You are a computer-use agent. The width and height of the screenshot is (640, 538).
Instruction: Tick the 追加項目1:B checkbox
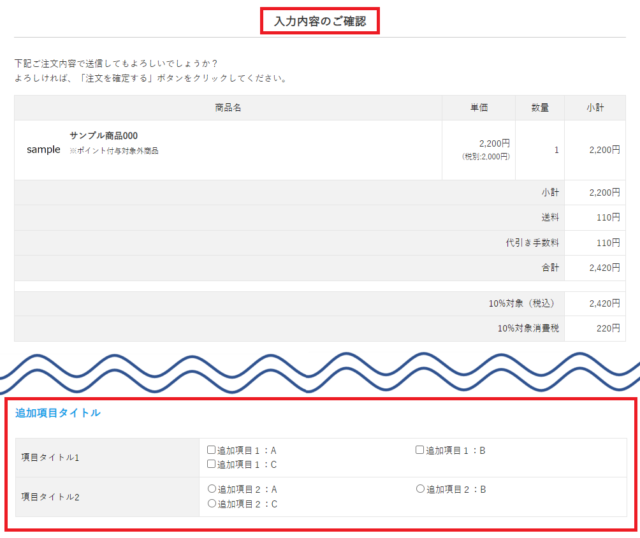click(x=421, y=450)
